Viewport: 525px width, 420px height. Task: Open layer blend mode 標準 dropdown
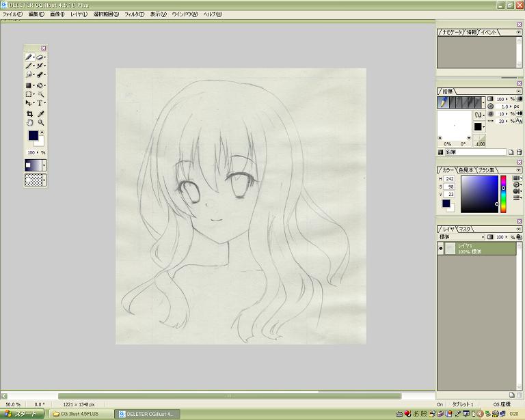(x=461, y=237)
